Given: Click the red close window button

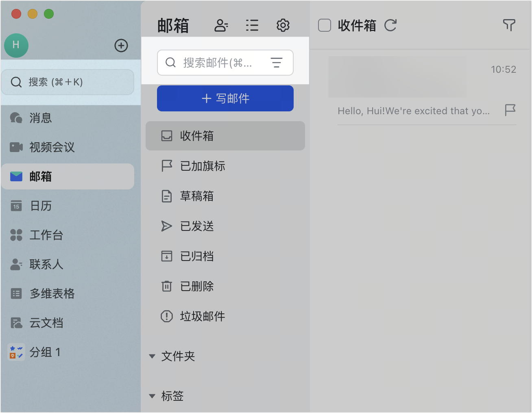Looking at the screenshot, I should click(16, 14).
